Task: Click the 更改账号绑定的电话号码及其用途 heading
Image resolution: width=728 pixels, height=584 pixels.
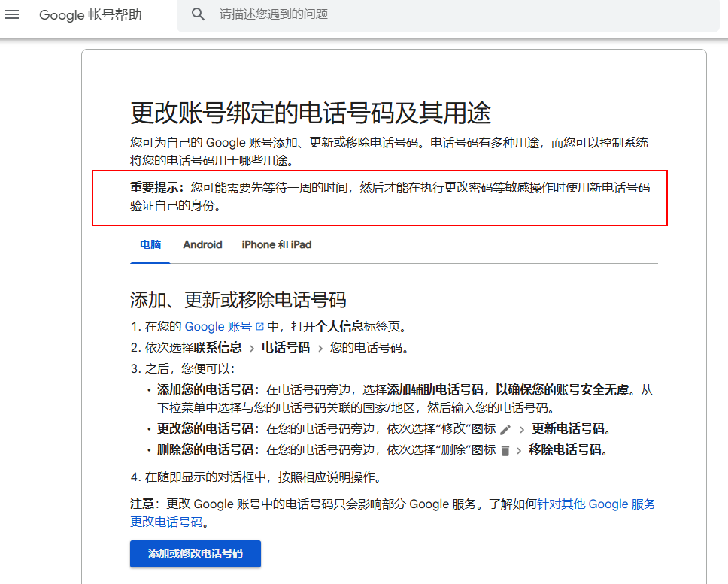Action: pos(310,113)
